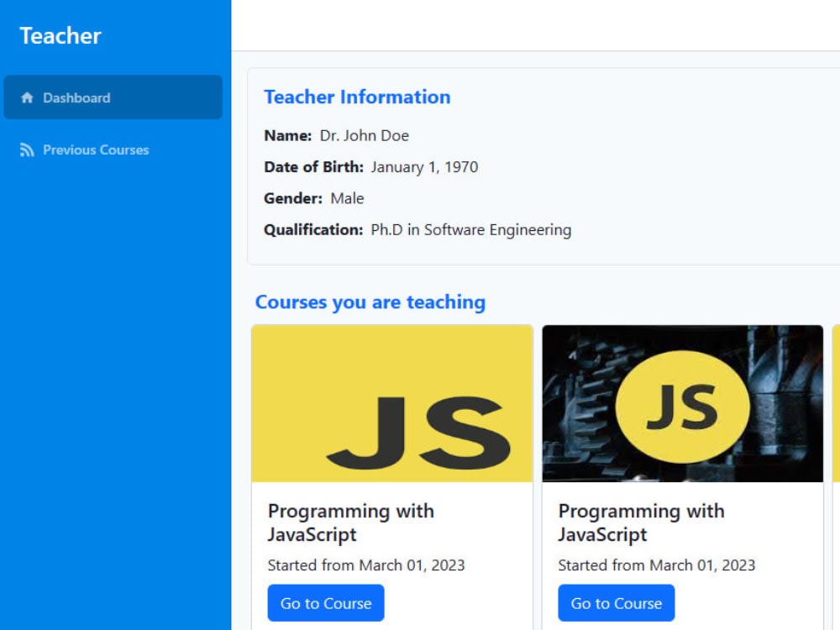The image size is (840, 630).
Task: Click the Teacher brand title
Action: tap(60, 36)
